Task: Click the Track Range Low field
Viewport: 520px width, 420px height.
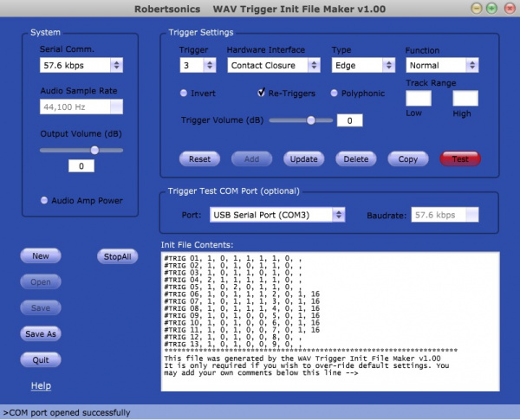Action: pos(419,98)
